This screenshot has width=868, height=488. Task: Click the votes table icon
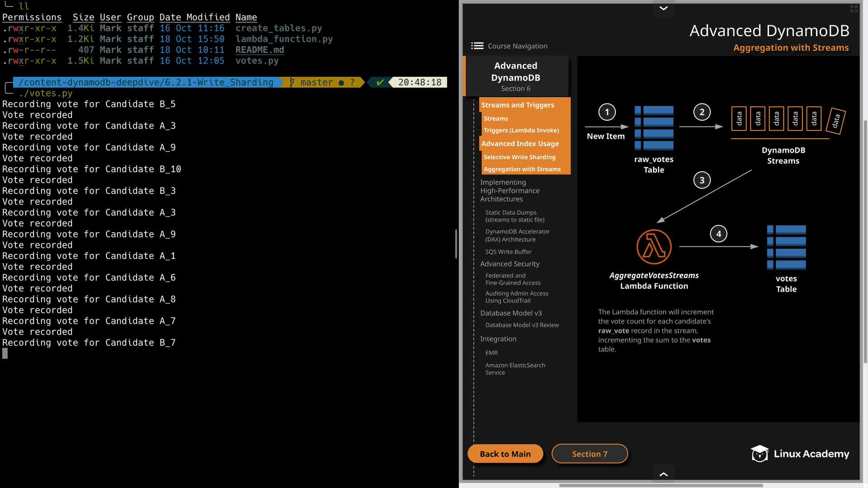(786, 247)
